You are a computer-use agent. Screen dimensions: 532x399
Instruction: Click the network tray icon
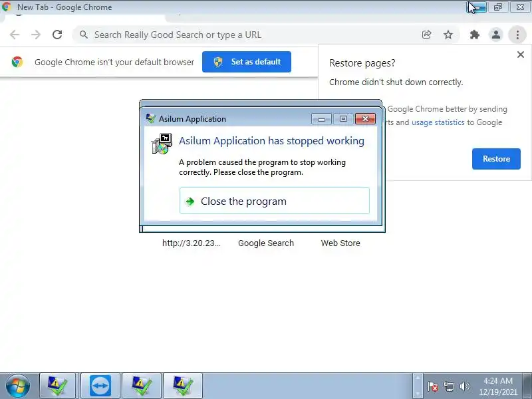[448, 386]
